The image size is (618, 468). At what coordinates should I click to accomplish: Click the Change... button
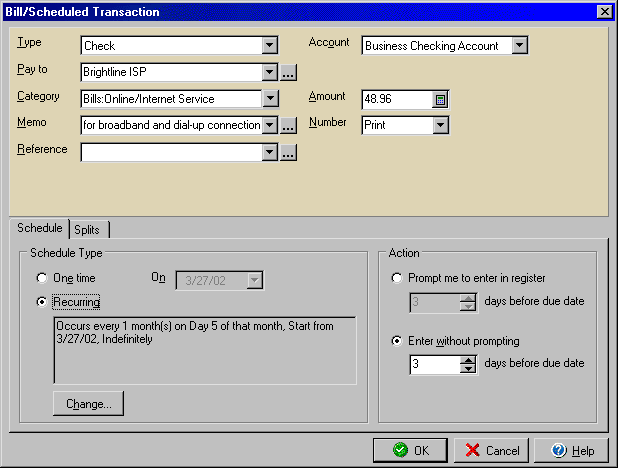pos(88,404)
